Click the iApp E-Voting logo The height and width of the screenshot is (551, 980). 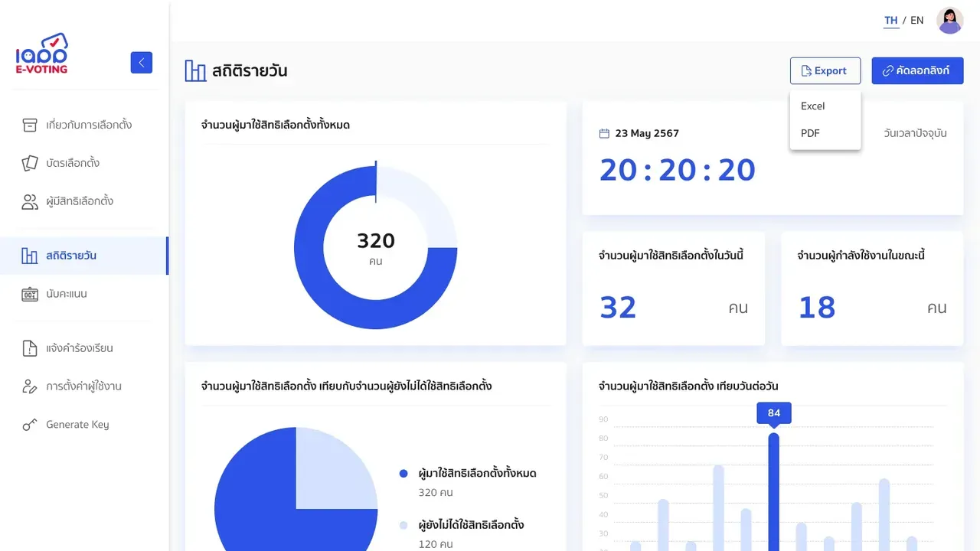click(42, 54)
